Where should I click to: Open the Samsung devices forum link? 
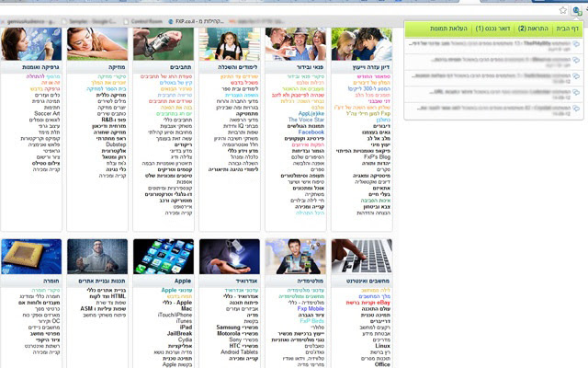[237, 328]
